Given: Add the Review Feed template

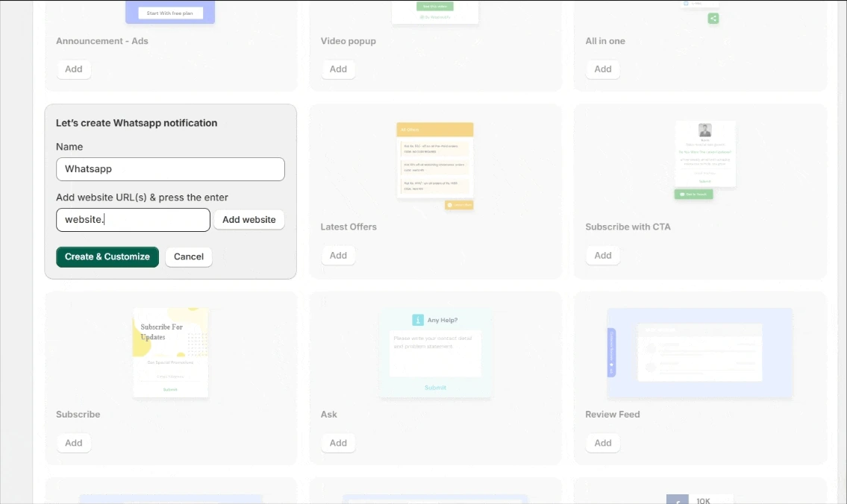Looking at the screenshot, I should point(603,443).
